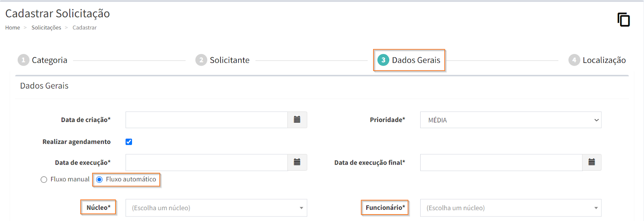
Task: Open calendar for Data de execução final
Action: [592, 162]
